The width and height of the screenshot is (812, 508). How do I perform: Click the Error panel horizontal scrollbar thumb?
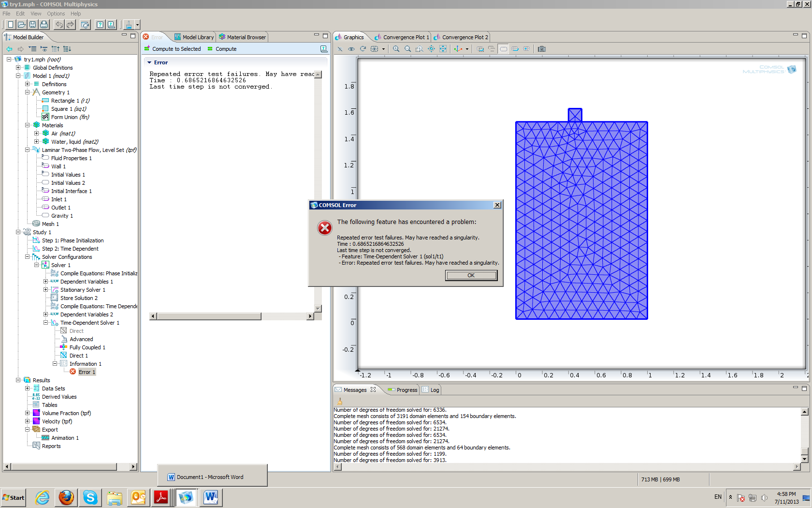tap(209, 316)
